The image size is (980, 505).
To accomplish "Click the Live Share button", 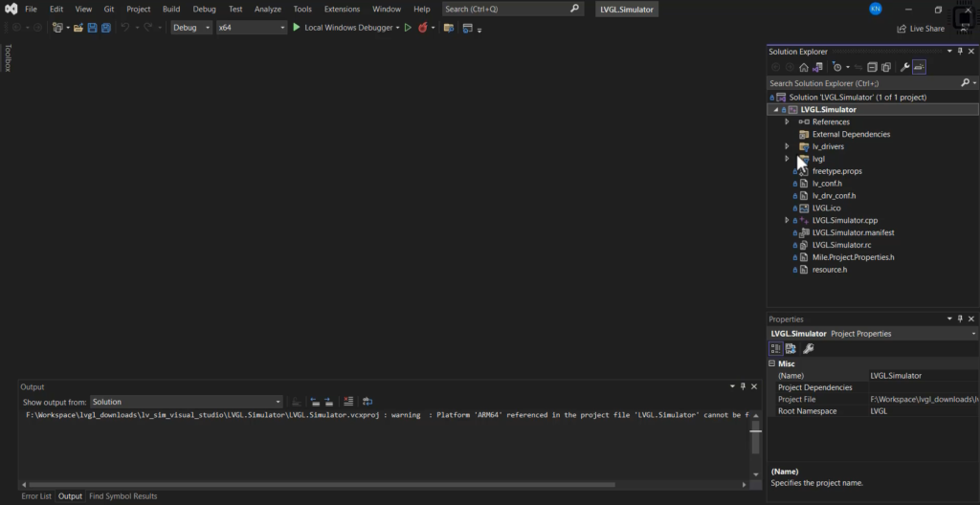I will (x=921, y=29).
